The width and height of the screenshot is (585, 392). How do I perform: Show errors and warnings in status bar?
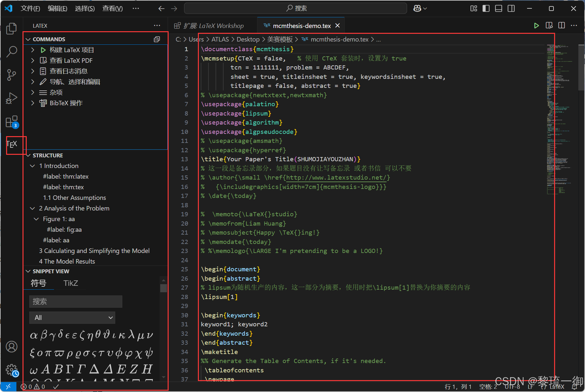point(32,387)
